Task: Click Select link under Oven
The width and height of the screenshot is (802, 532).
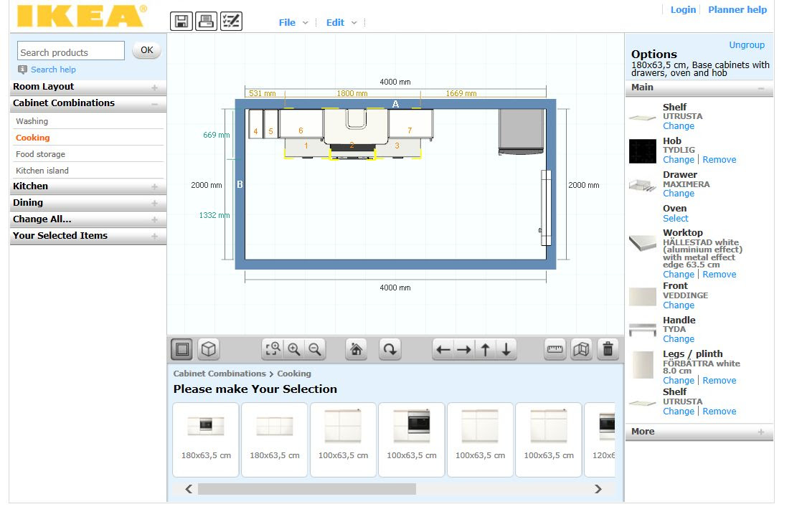Action: coord(676,218)
